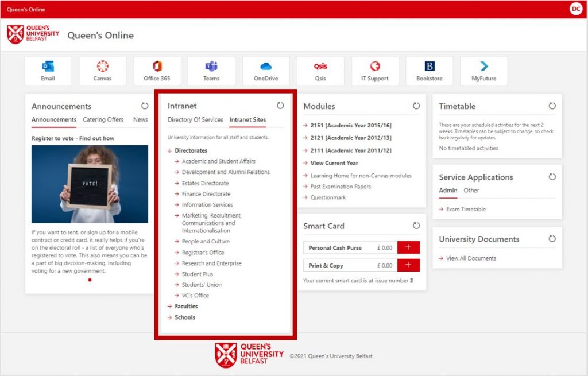Open the IT Support tile
This screenshot has width=588, height=376.
coord(374,71)
